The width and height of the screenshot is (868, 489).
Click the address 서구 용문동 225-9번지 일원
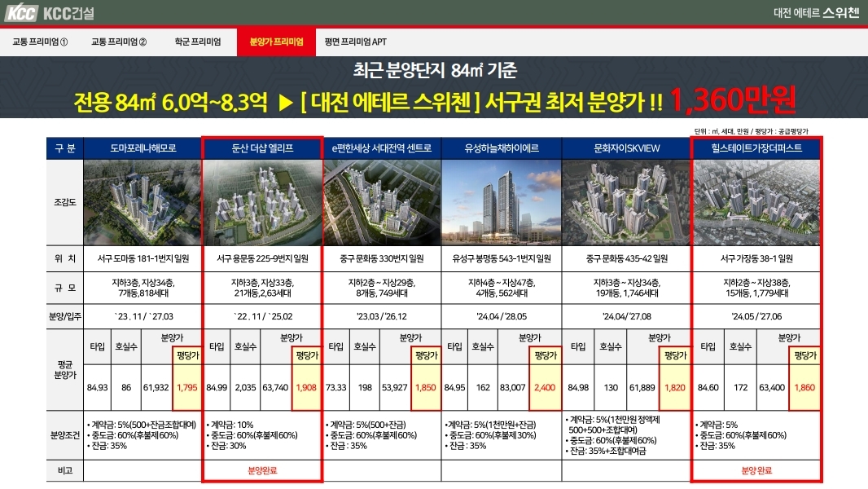click(x=262, y=258)
